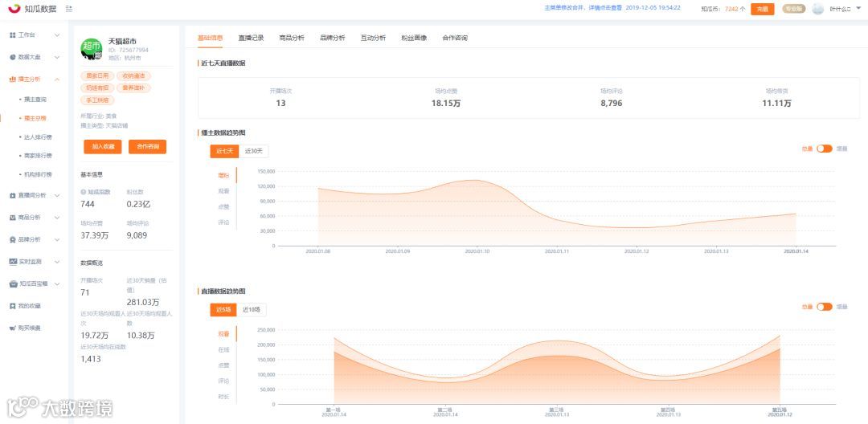Collapse the 播主分析 sidebar section
The height and width of the screenshot is (424, 868).
[57, 79]
